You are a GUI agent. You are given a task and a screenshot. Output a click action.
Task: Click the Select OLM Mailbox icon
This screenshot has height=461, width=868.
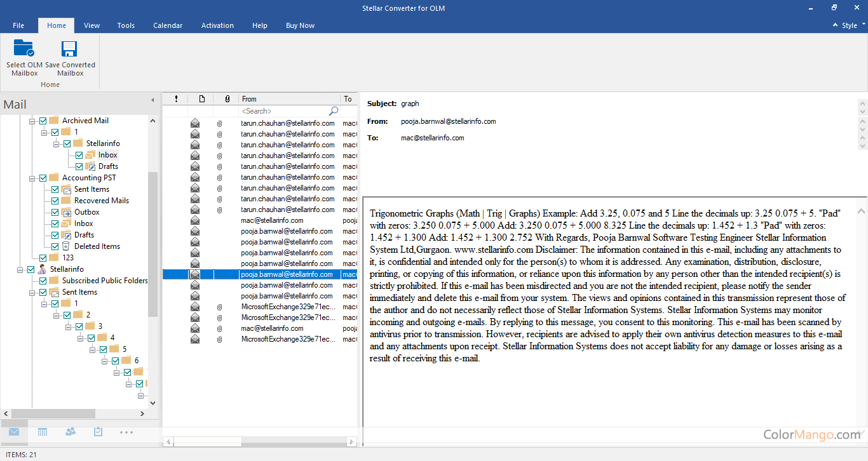(x=24, y=50)
